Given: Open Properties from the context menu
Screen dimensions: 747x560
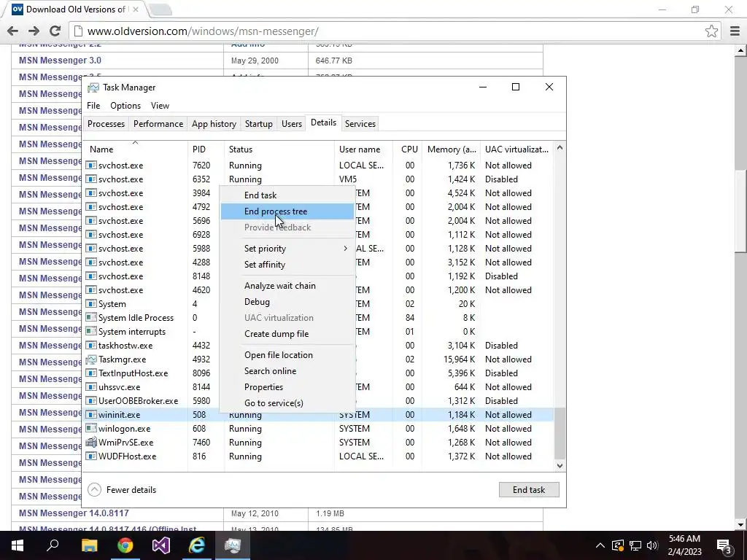Looking at the screenshot, I should pos(287,387).
